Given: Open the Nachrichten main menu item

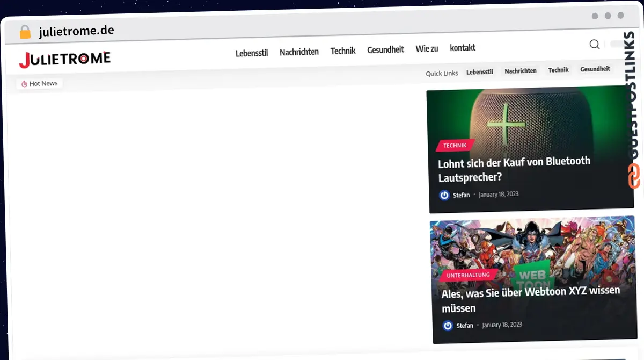Looking at the screenshot, I should point(299,52).
